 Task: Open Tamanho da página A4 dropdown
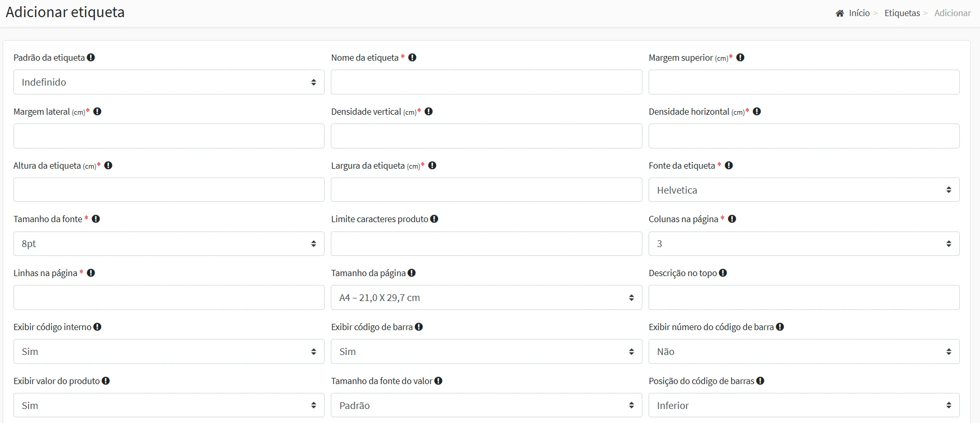(486, 298)
